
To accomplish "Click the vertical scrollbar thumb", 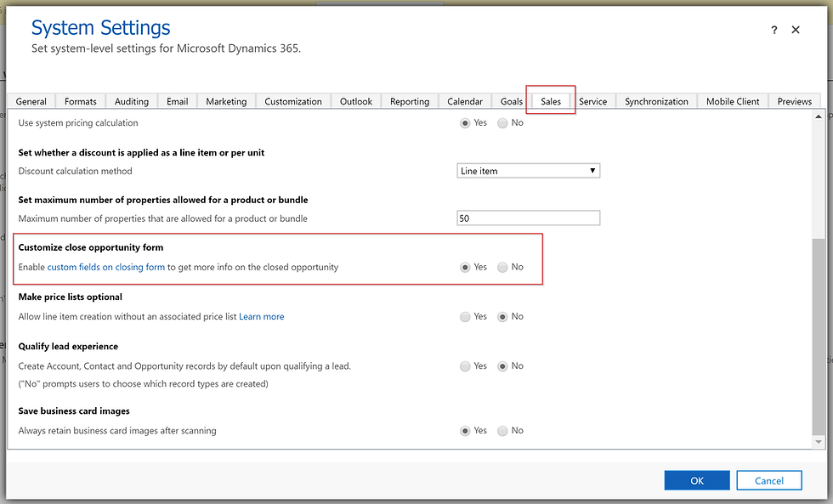I will [x=818, y=337].
